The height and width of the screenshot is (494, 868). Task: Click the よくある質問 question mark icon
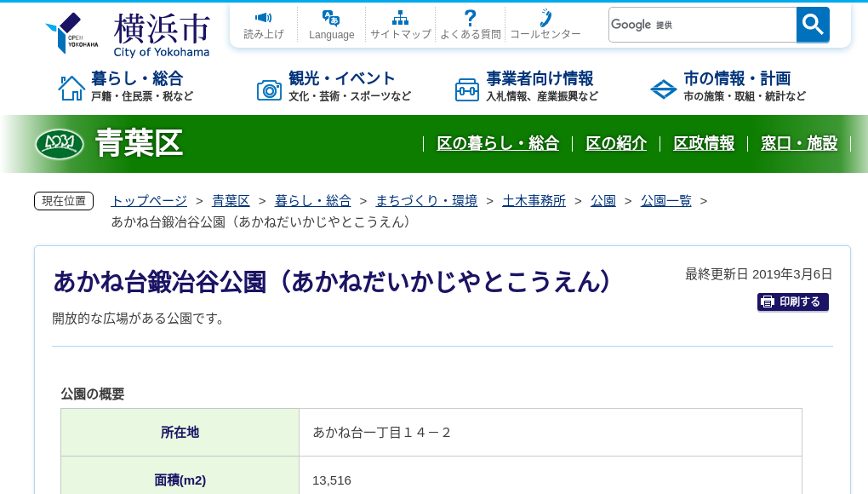[x=470, y=16]
